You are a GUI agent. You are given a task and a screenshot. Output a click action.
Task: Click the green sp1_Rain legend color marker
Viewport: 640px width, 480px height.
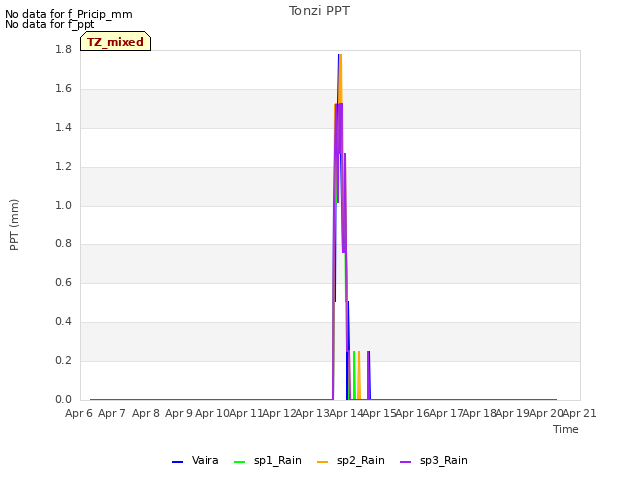click(240, 462)
